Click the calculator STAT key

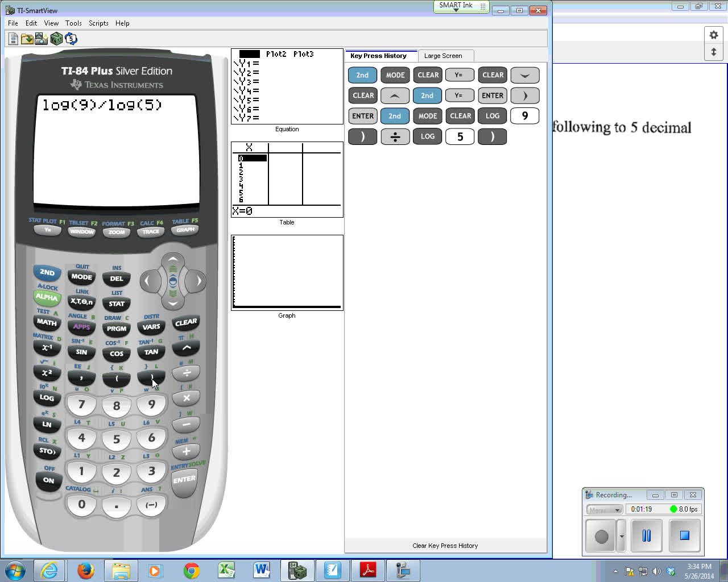point(117,304)
